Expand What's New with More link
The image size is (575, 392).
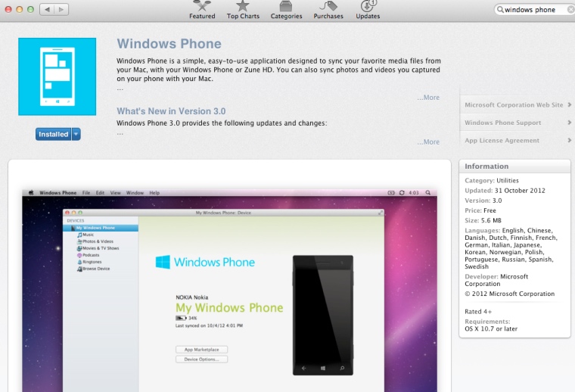click(428, 142)
